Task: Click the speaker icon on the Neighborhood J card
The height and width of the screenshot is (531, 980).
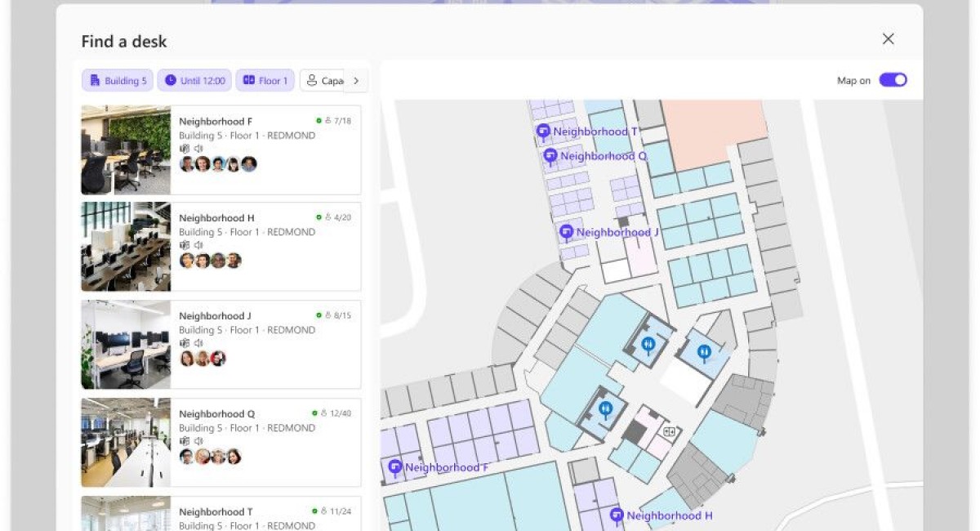Action: pyautogui.click(x=198, y=342)
